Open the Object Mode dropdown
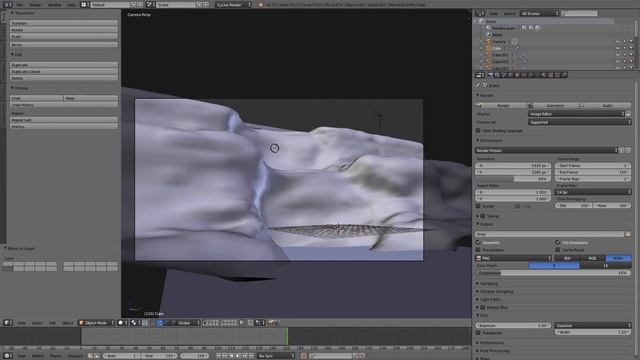The width and height of the screenshot is (640, 360). 97,322
